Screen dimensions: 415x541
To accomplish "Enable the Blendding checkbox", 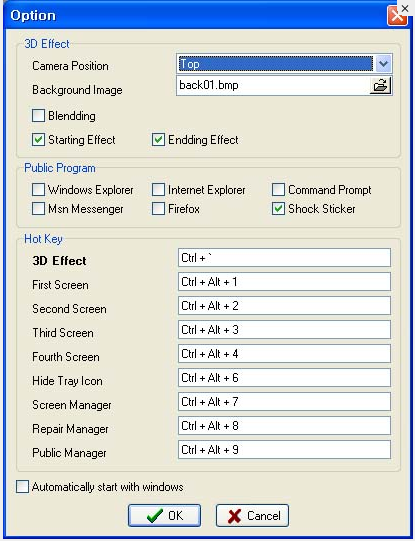I will point(38,116).
